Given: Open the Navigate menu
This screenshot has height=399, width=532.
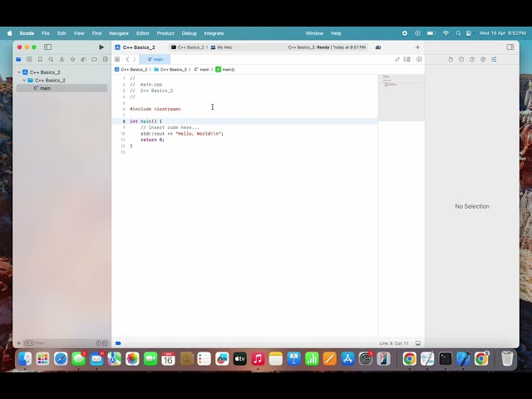Looking at the screenshot, I should tap(119, 33).
